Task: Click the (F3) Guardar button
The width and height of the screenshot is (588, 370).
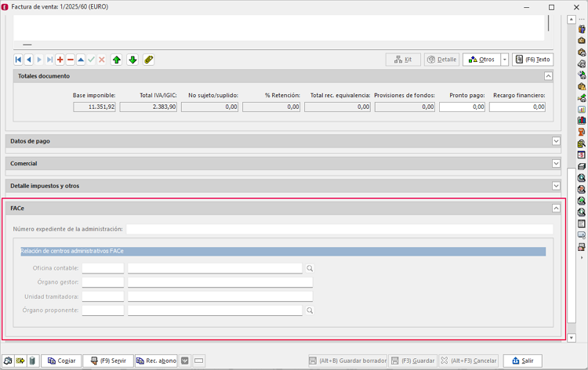Action: [x=412, y=361]
